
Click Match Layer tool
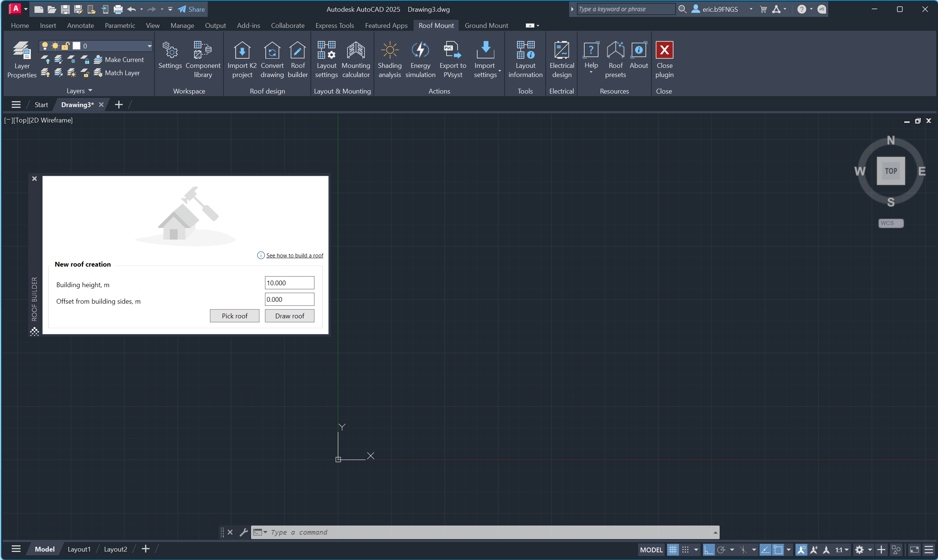(117, 73)
